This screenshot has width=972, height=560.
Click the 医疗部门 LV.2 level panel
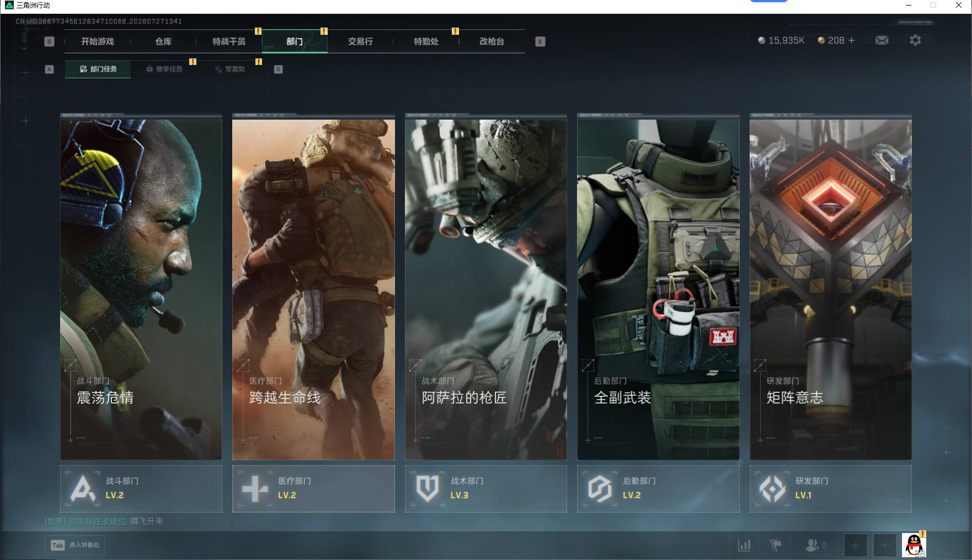(x=313, y=489)
